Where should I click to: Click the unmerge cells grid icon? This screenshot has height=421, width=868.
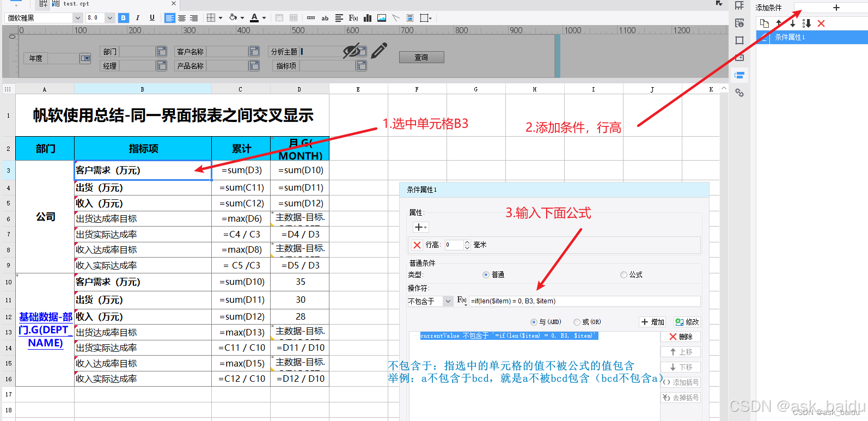pyautogui.click(x=294, y=18)
